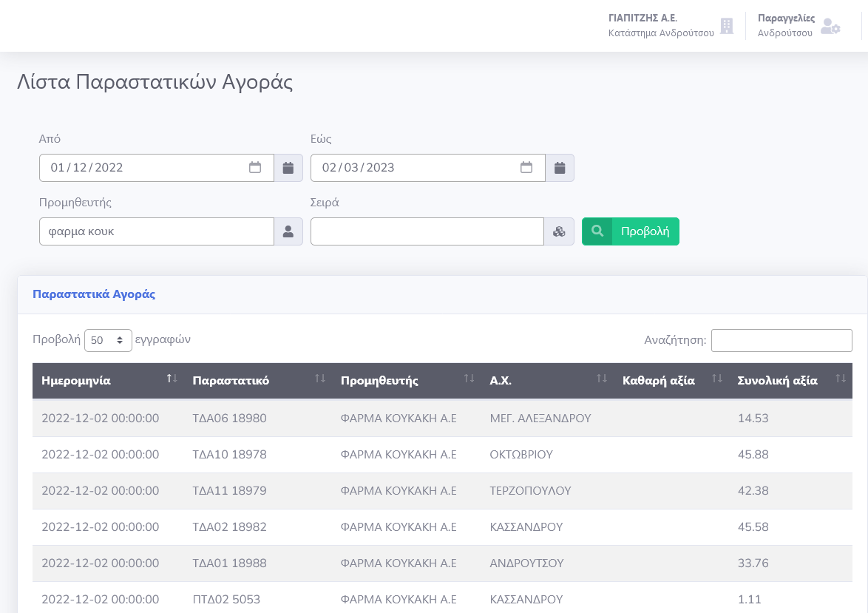
Task: Focus the Αναζήτηση search field
Action: [x=781, y=340]
